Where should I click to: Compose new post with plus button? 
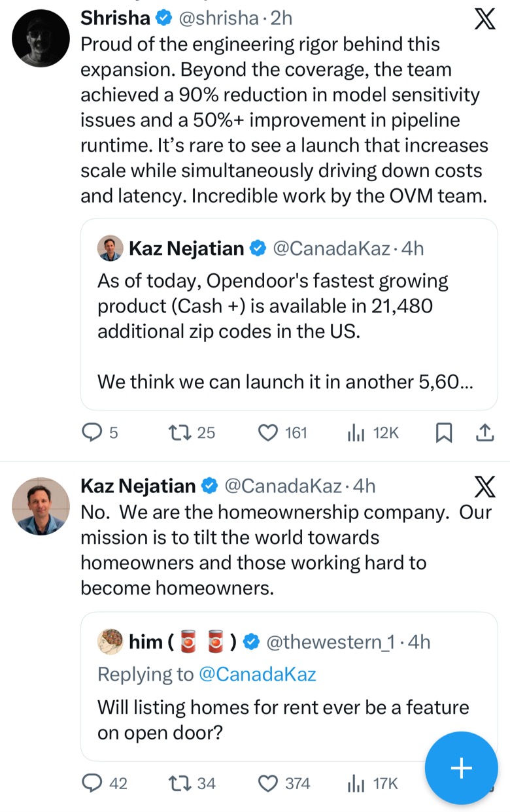coord(462,768)
